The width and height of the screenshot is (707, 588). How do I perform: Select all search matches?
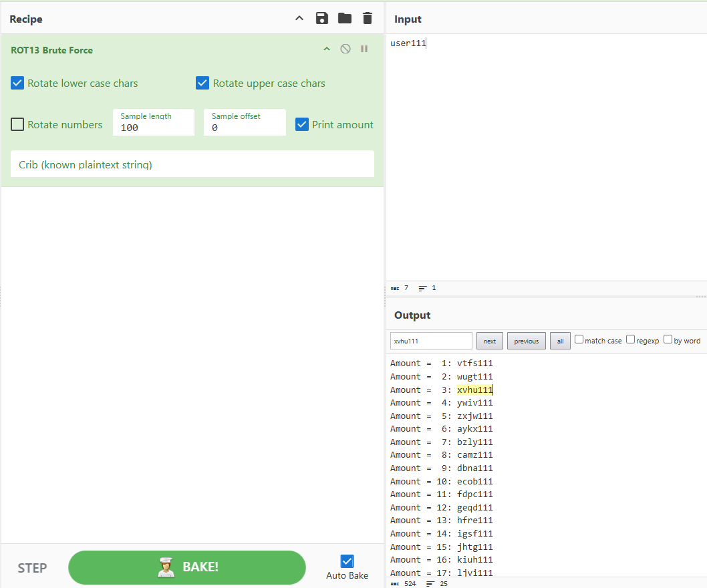click(560, 341)
